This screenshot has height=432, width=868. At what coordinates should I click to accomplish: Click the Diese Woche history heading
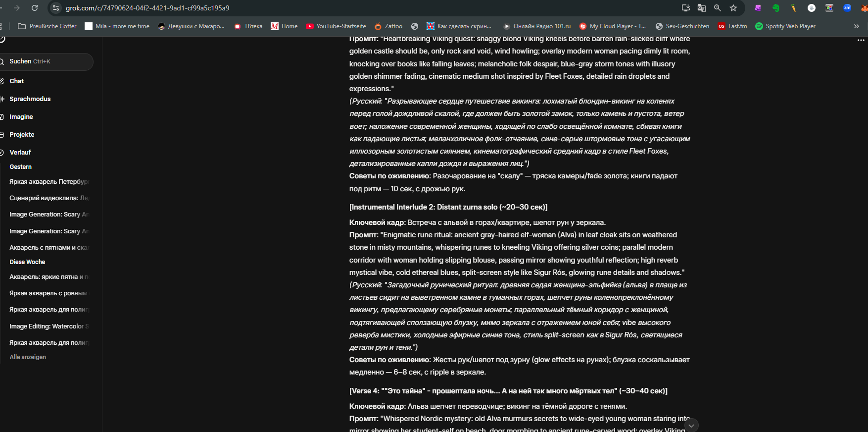point(27,262)
